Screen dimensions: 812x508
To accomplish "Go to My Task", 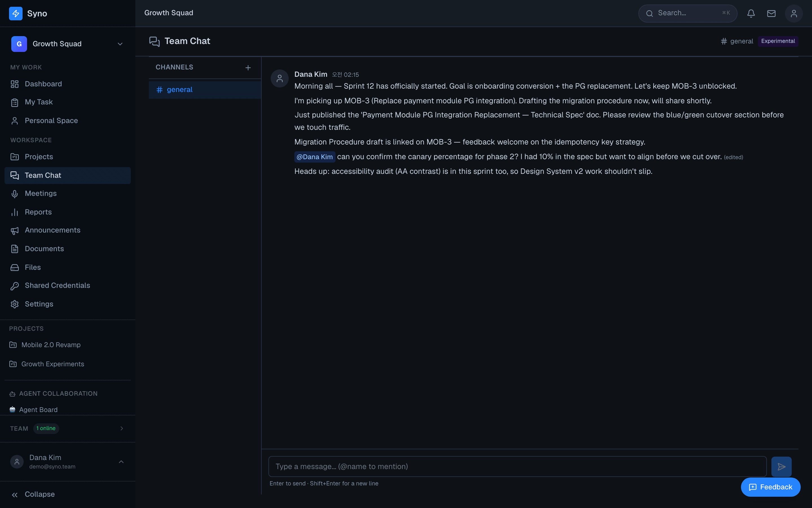I will [x=68, y=102].
